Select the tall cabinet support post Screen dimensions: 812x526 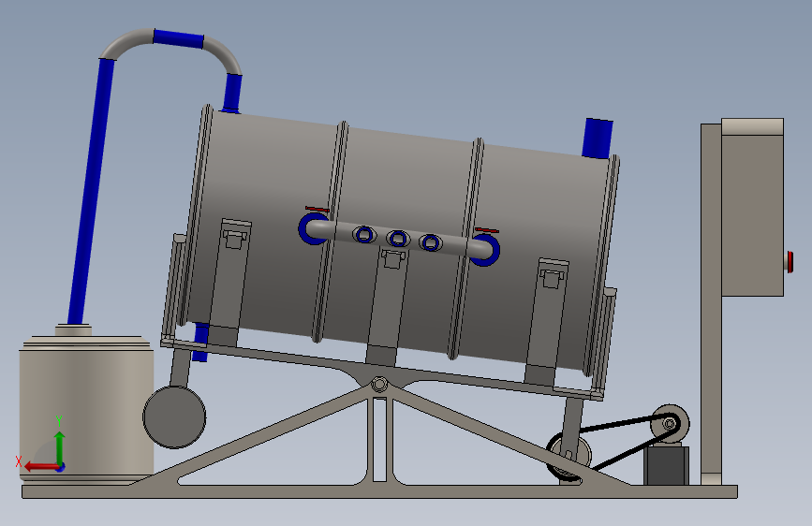pyautogui.click(x=711, y=304)
